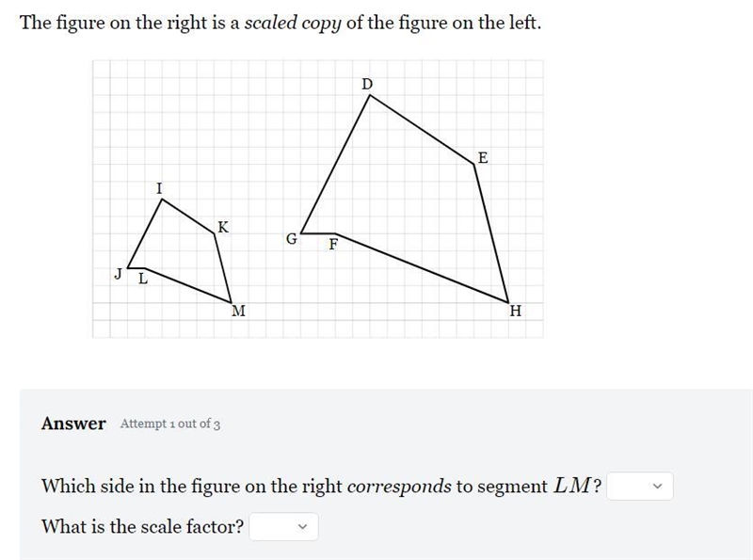Image resolution: width=753 pixels, height=560 pixels.
Task: Click vertex H label on the grid
Action: (515, 312)
